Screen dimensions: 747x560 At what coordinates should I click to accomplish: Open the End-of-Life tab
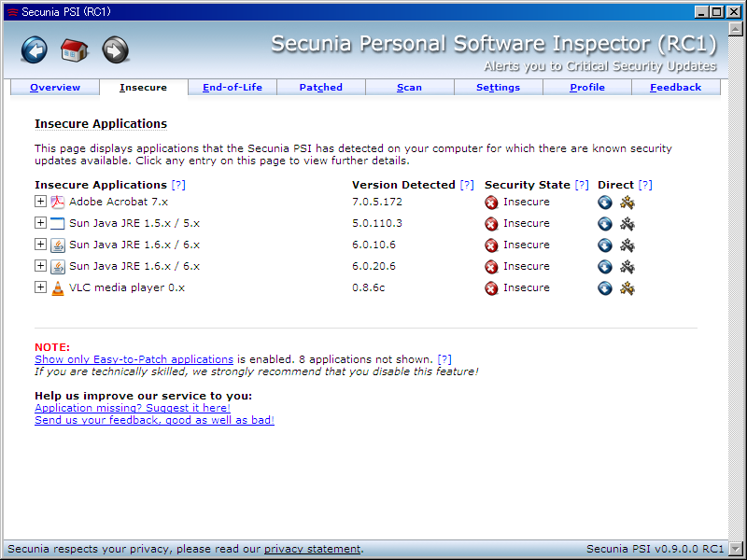coord(233,87)
